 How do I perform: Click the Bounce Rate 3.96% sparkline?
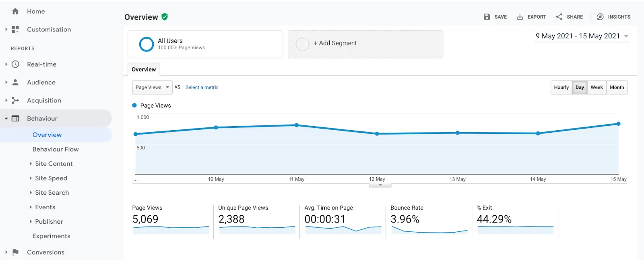coord(429,230)
